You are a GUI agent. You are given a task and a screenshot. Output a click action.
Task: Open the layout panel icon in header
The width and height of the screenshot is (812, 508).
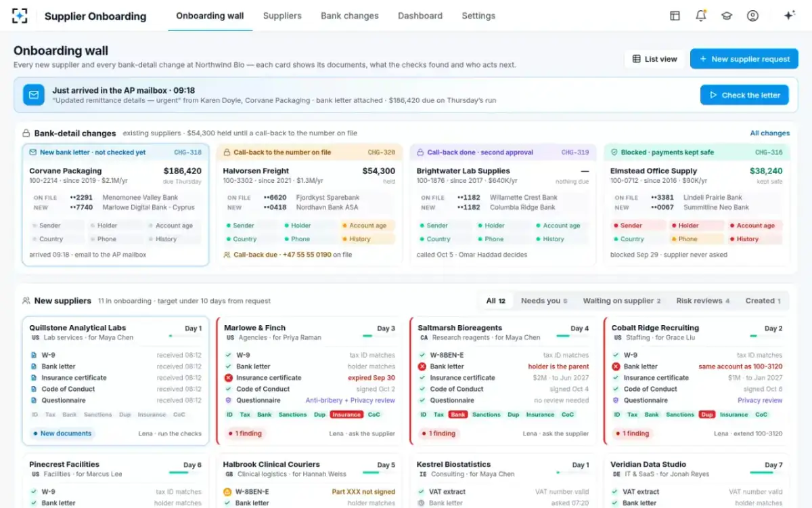675,16
